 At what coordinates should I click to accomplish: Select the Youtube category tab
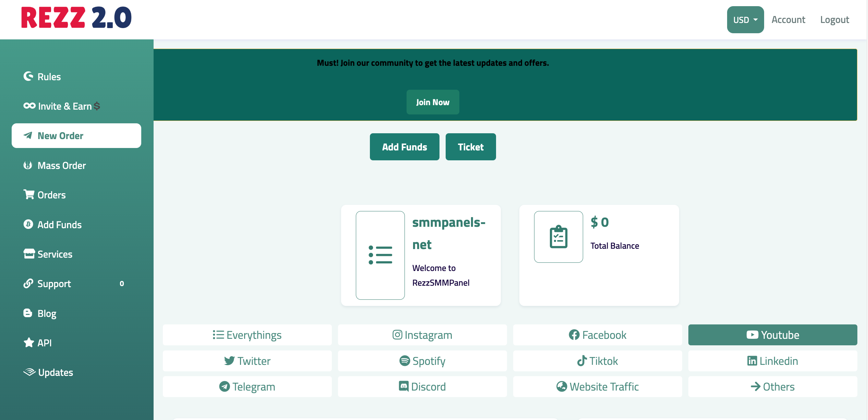[772, 335]
